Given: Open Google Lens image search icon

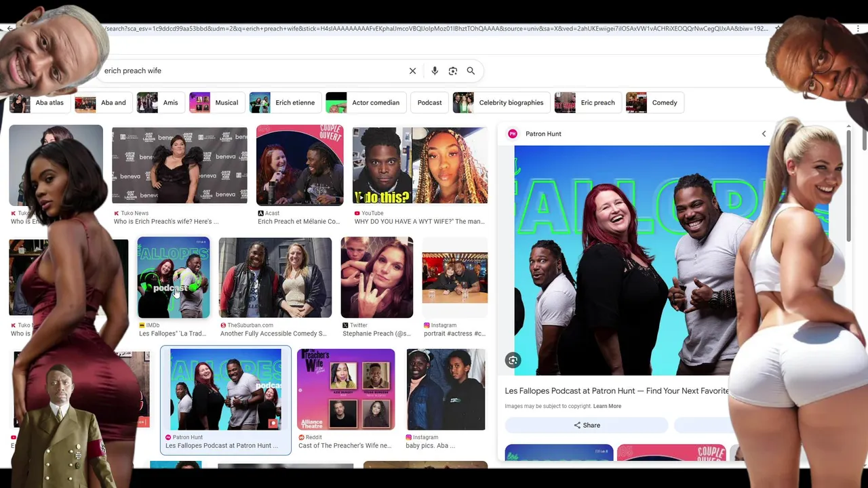Looking at the screenshot, I should coord(453,70).
